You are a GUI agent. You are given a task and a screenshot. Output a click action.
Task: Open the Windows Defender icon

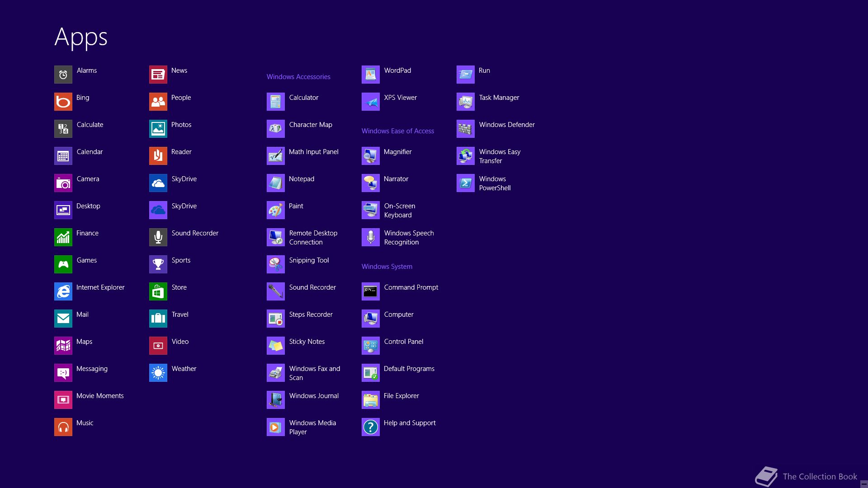[466, 129]
